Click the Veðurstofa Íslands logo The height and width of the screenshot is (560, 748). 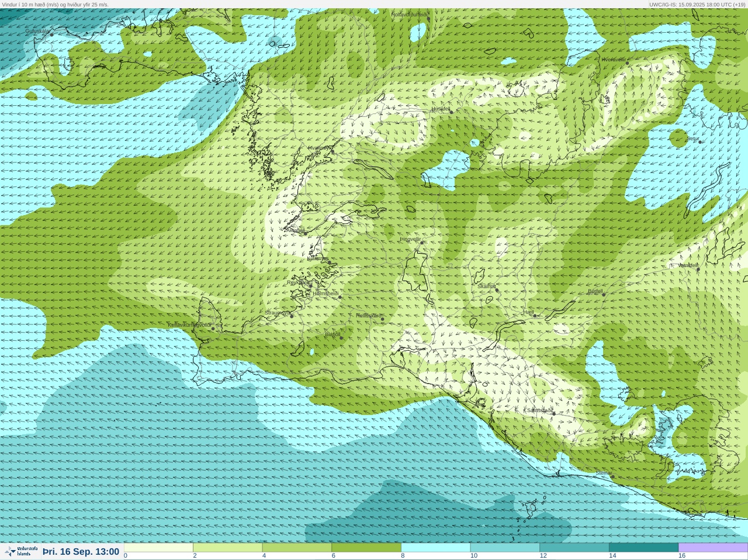[x=21, y=551]
